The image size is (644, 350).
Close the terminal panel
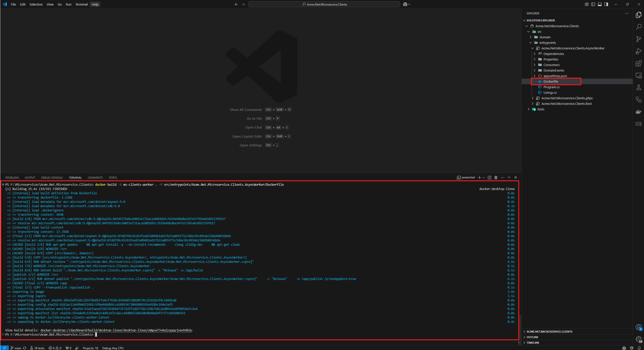click(x=516, y=177)
